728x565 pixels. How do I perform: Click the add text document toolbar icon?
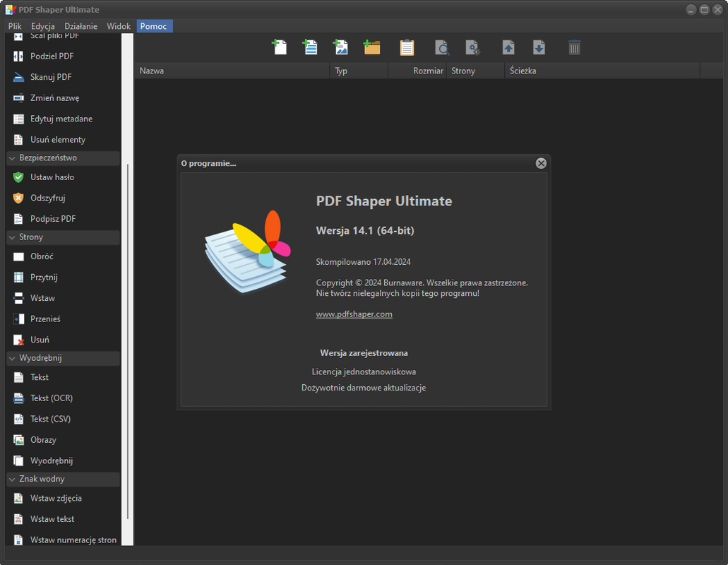[x=310, y=47]
